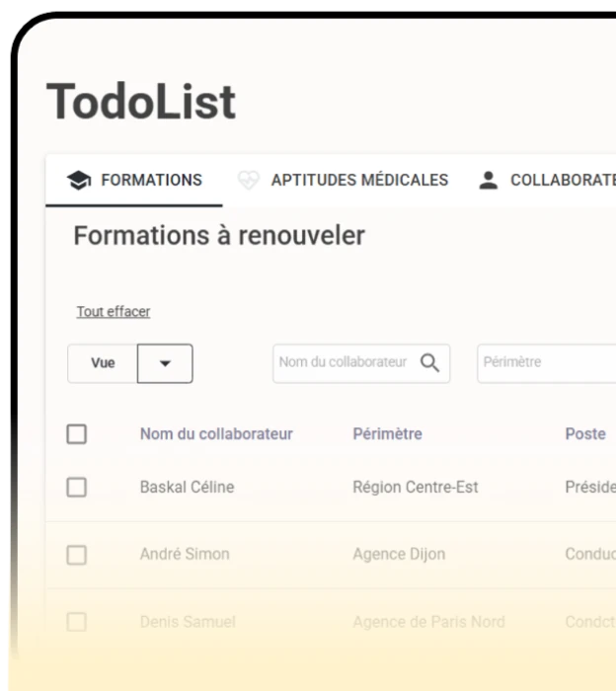Check the Baskal Céline row checkbox
This screenshot has height=691, width=616.
click(x=76, y=487)
